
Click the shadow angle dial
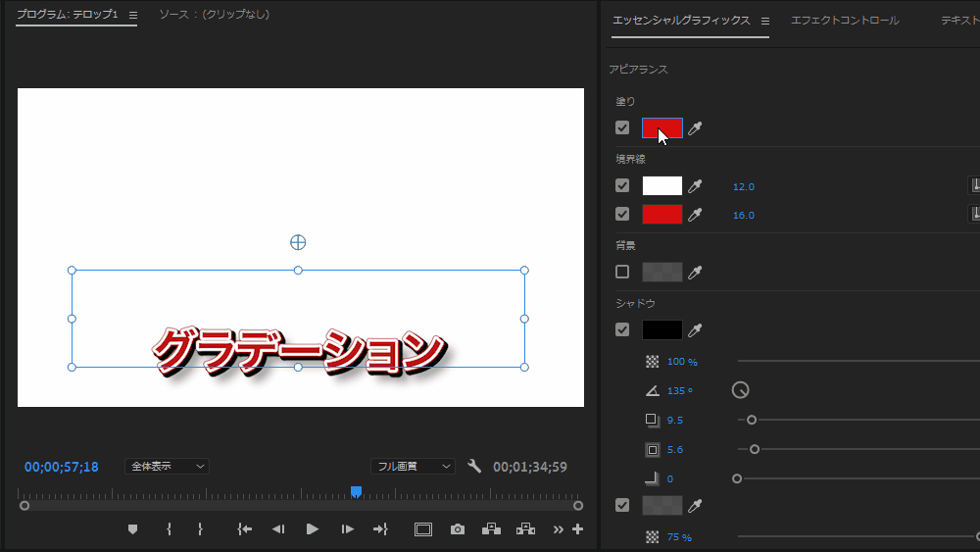click(741, 390)
